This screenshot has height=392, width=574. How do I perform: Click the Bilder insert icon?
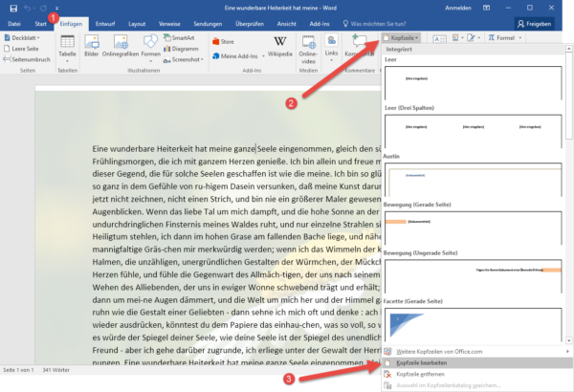[92, 46]
